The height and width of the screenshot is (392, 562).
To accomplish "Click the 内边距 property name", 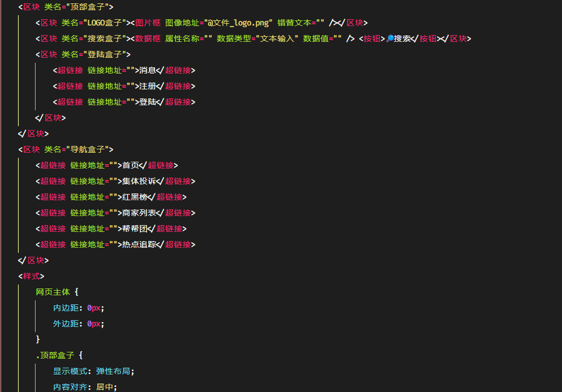I will pyautogui.click(x=66, y=308).
